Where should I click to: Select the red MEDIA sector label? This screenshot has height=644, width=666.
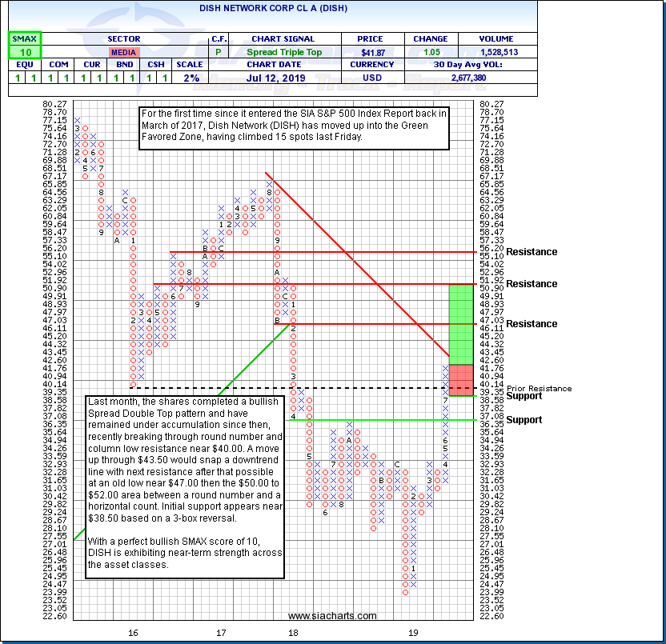[123, 52]
